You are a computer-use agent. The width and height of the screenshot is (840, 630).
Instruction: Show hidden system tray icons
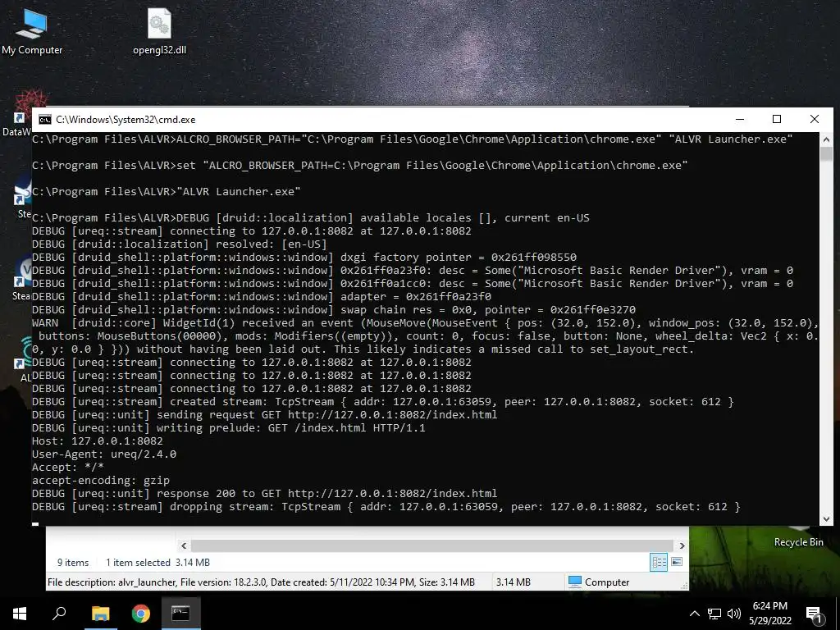coord(694,614)
